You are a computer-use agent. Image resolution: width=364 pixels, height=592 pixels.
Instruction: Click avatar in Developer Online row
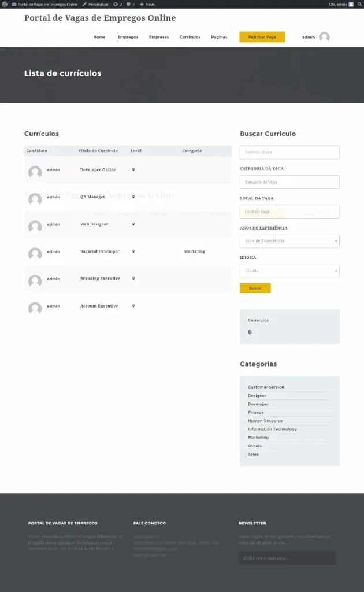[x=35, y=172]
